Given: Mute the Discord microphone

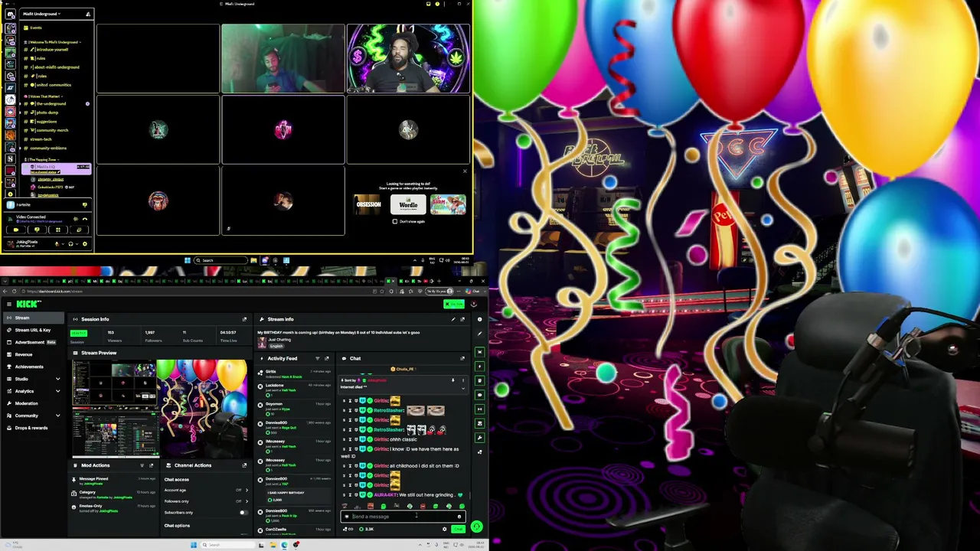Looking at the screenshot, I should [57, 244].
